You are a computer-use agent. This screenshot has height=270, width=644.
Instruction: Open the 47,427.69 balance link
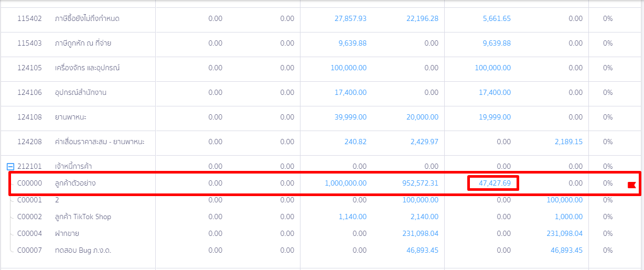coord(495,183)
